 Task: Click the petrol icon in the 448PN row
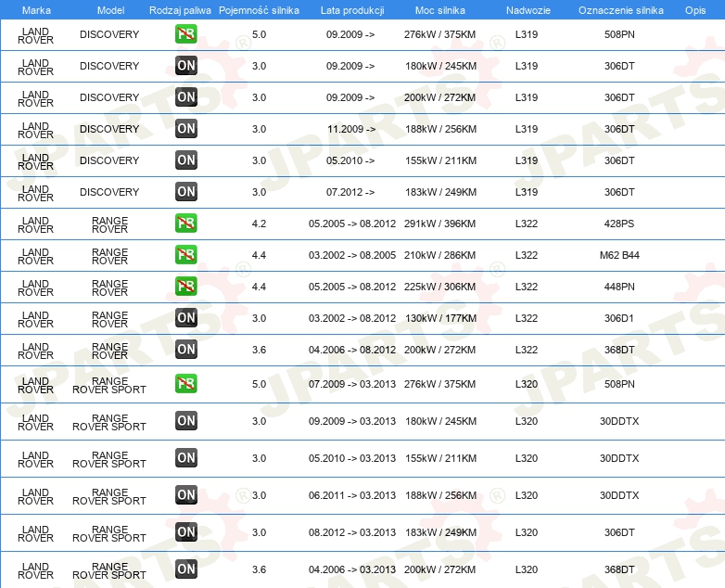185,286
